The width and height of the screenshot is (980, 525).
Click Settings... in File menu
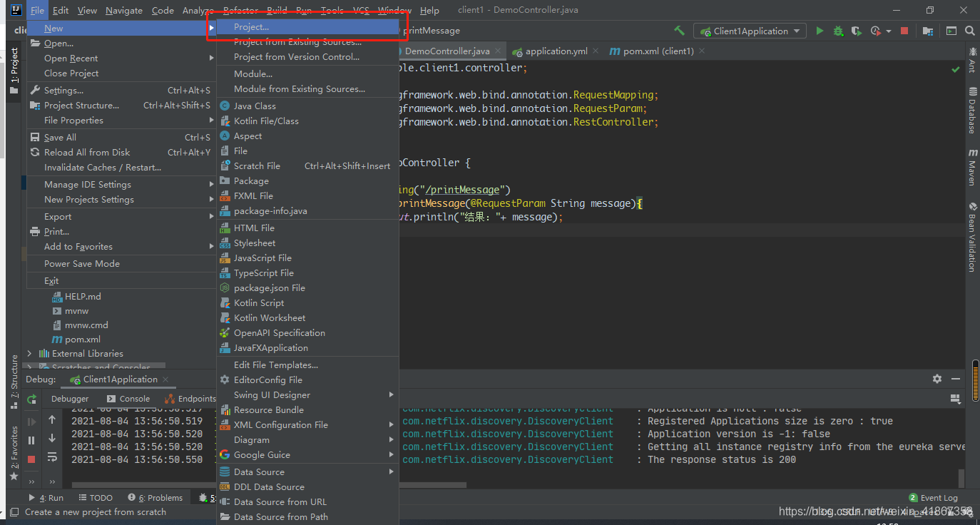[121, 90]
